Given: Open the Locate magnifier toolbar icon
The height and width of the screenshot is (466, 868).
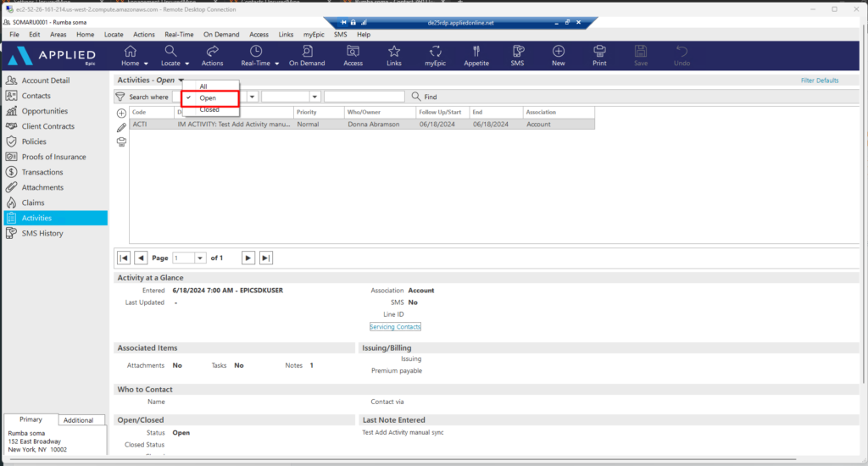Looking at the screenshot, I should pyautogui.click(x=170, y=52).
